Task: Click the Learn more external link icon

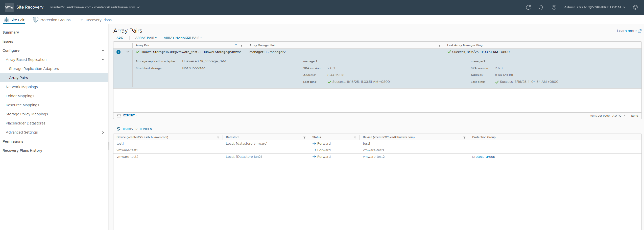Action: (639, 31)
